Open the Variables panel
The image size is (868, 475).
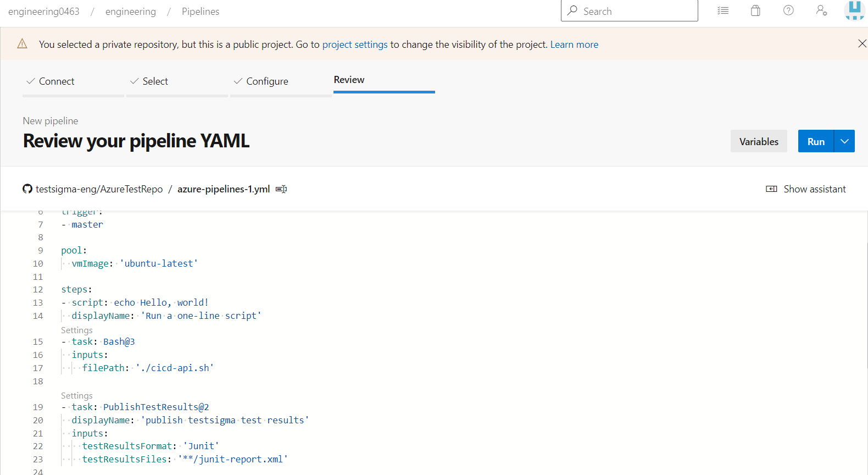759,141
